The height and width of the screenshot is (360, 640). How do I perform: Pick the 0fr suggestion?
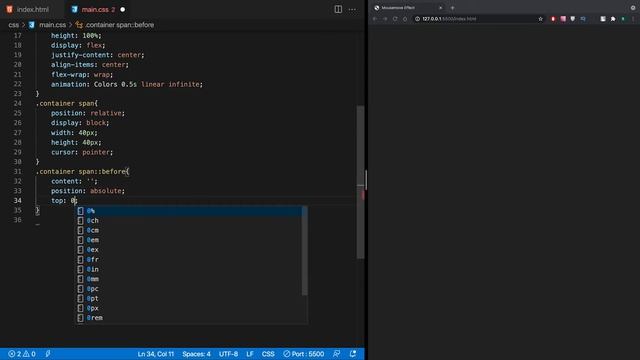click(190, 260)
